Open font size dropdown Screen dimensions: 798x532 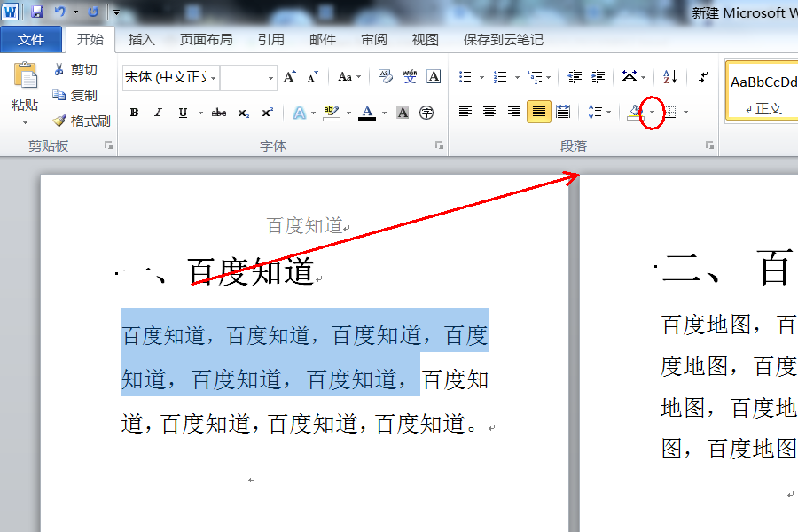(x=270, y=78)
